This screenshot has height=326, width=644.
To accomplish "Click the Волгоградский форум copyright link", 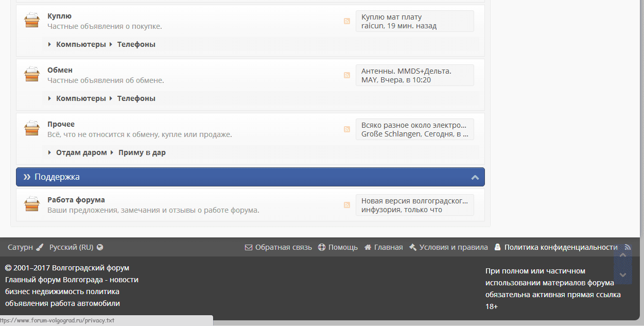I will [91, 268].
